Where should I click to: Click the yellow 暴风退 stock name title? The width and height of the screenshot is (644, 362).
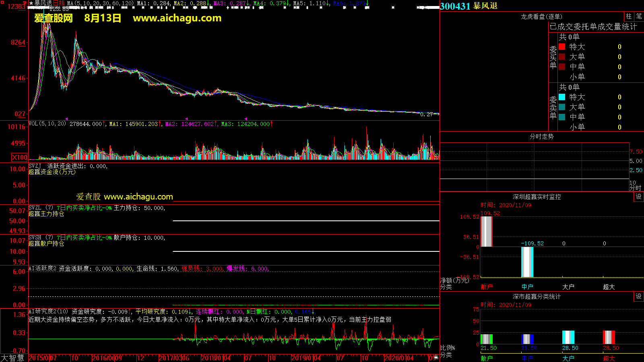485,6
